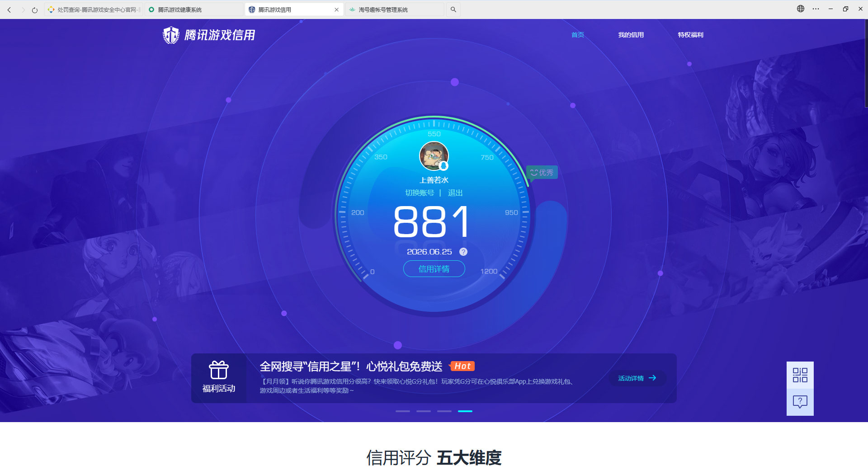The width and height of the screenshot is (868, 470).
Task: Click the browser forward arrow
Action: (x=23, y=9)
